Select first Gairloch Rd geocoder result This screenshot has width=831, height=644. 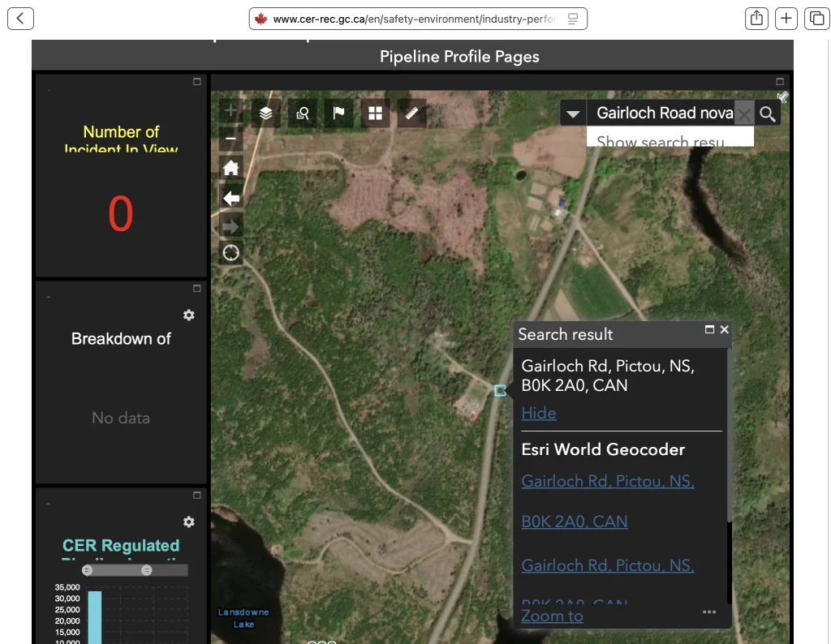point(608,481)
